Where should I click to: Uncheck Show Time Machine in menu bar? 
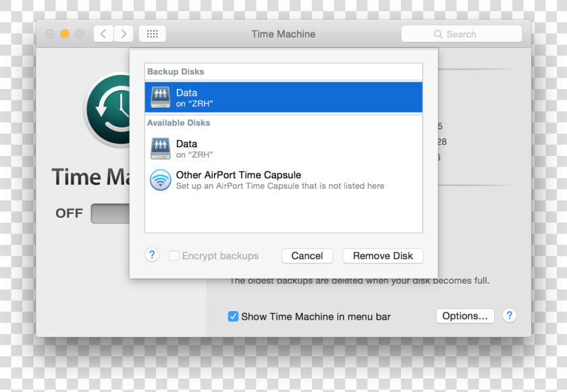233,316
